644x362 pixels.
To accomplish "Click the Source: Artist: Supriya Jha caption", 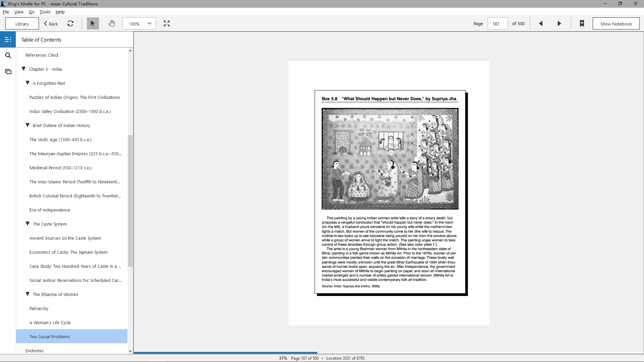I will [351, 286].
